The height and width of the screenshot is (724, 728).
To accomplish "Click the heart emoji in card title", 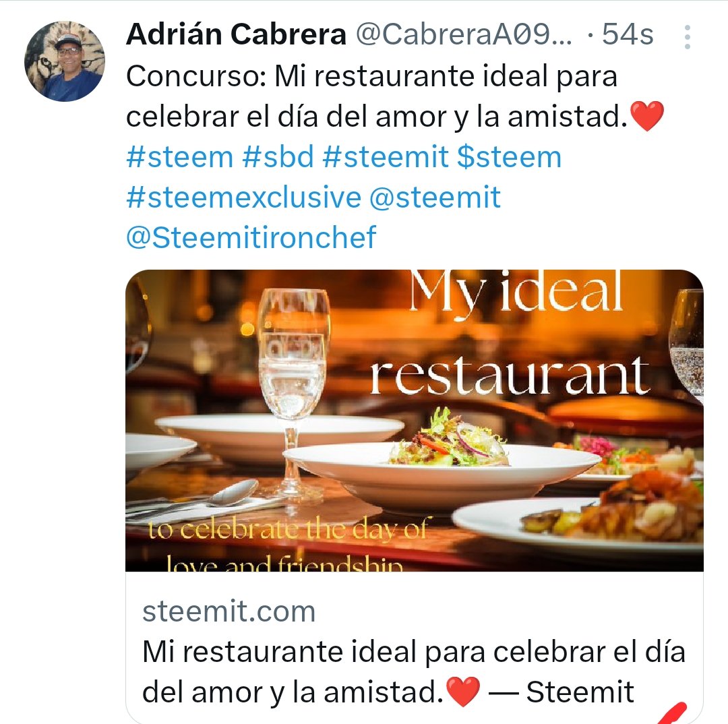I will (x=463, y=692).
